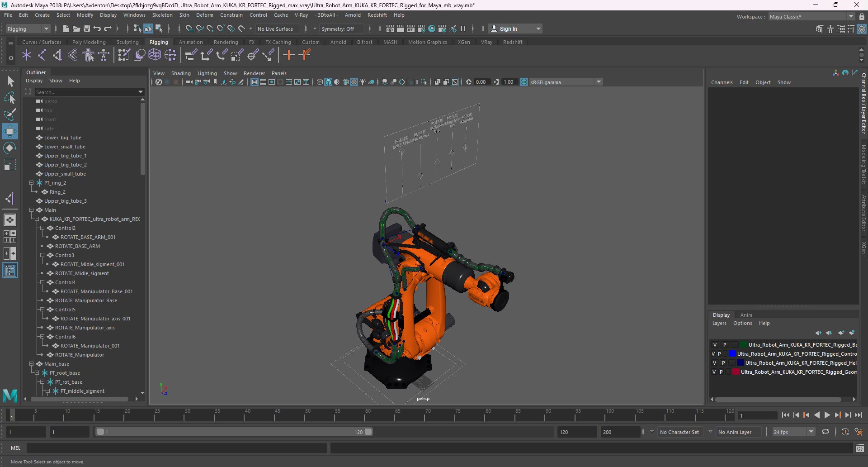868x467 pixels.
Task: Click the Save Scene icon
Action: (87, 29)
